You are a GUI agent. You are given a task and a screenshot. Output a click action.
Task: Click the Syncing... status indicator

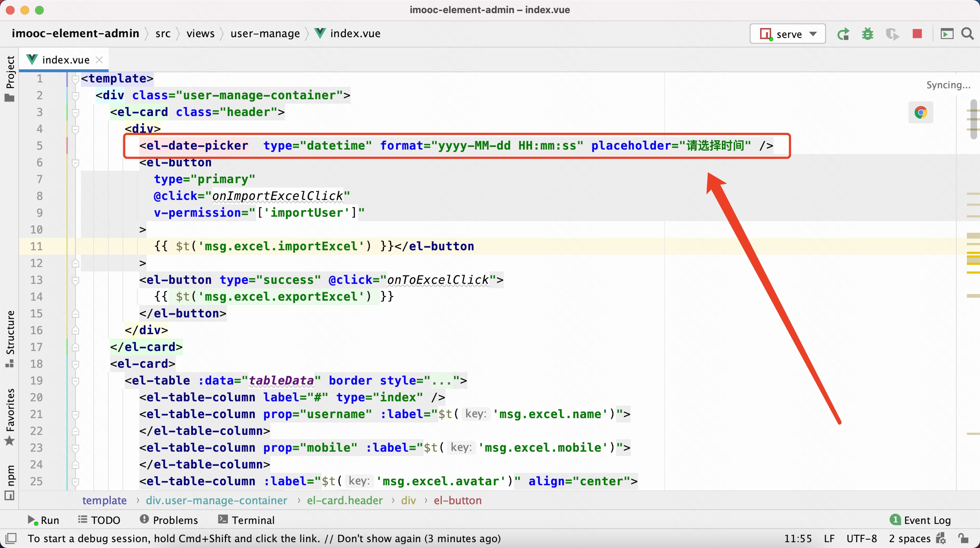click(948, 85)
